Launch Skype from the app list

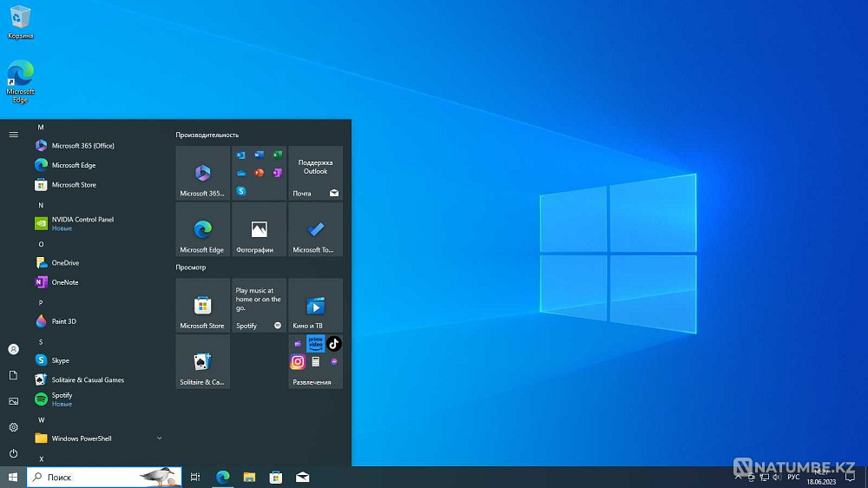coord(100,360)
